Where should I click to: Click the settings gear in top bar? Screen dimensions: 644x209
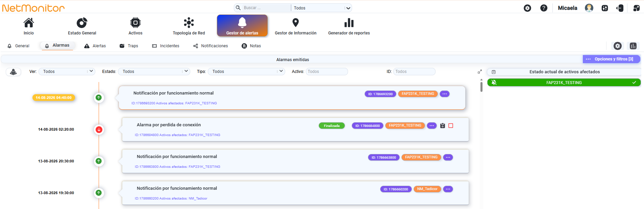click(527, 8)
